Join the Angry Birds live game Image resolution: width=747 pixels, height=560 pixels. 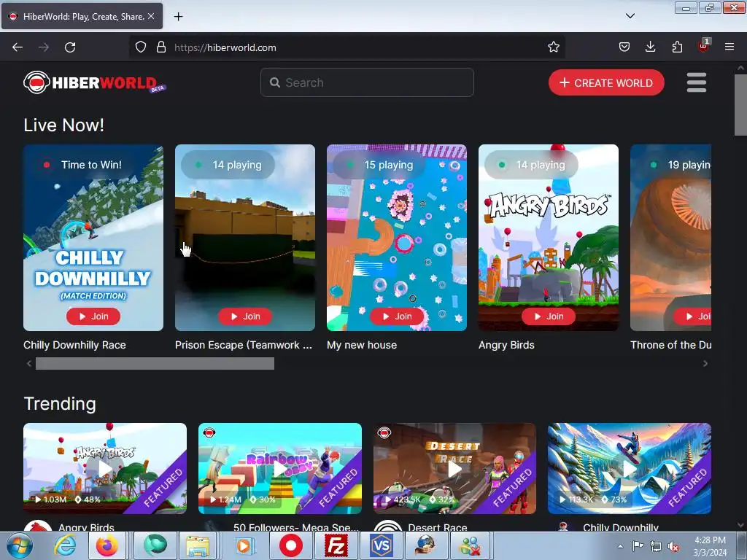pyautogui.click(x=549, y=316)
